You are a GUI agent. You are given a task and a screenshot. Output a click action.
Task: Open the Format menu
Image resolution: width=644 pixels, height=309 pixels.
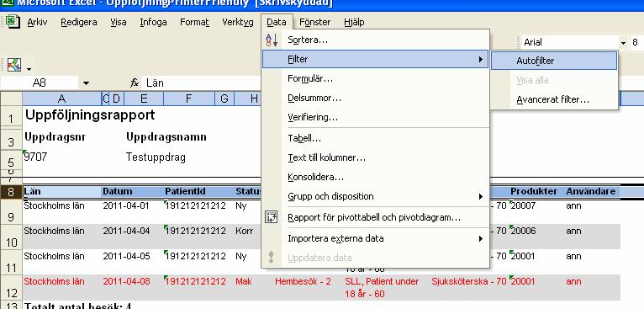[194, 22]
